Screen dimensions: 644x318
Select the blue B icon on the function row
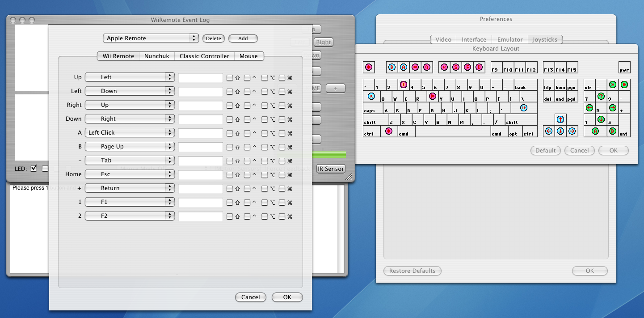pos(392,67)
